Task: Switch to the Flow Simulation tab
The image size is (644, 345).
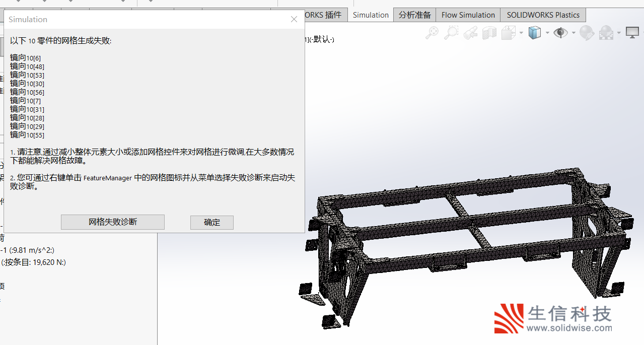Action: coord(468,15)
